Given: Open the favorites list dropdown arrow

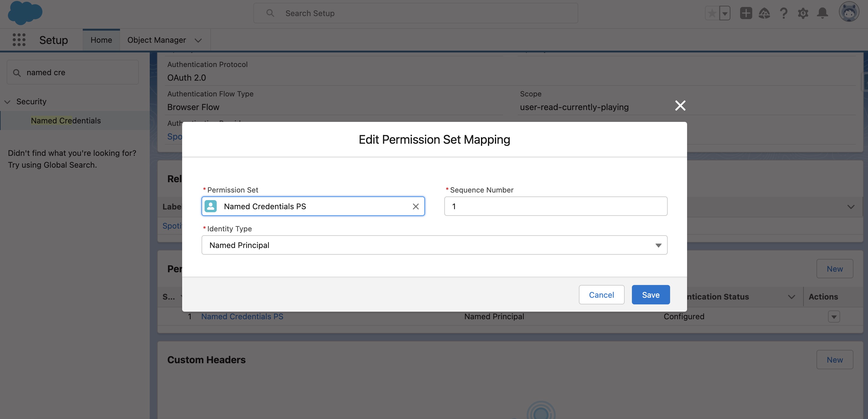Looking at the screenshot, I should (x=725, y=13).
